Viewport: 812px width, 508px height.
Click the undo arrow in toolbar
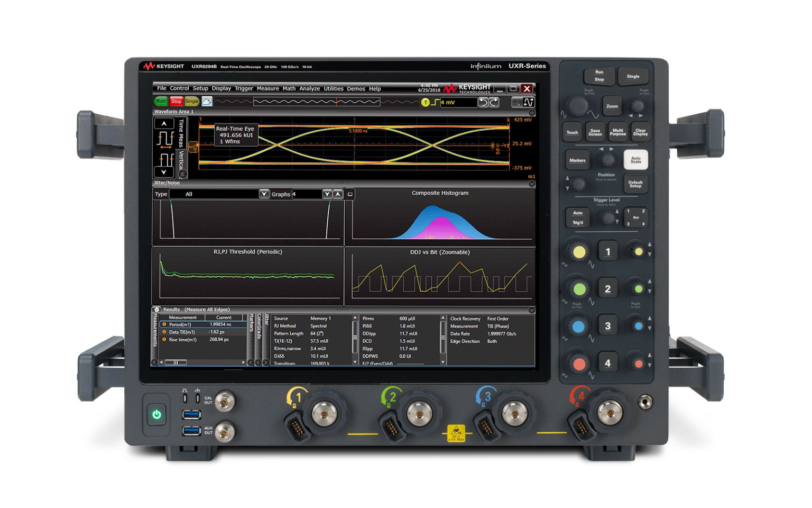(x=483, y=102)
